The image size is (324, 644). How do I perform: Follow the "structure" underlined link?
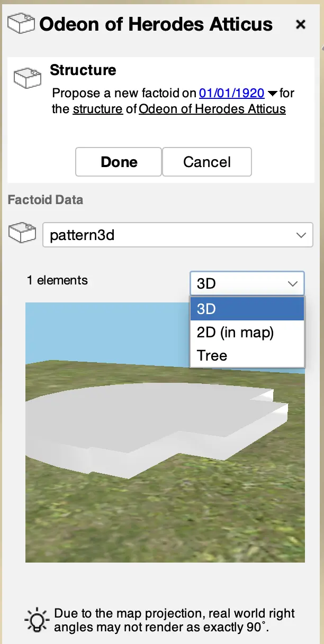coord(98,109)
